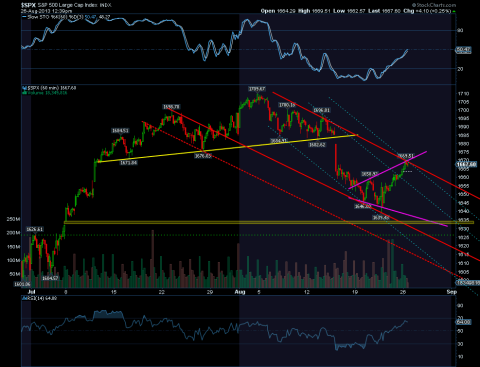Click the 1698.78 swing high label
Image resolution: width=480 pixels, height=367 pixels.
pos(171,107)
